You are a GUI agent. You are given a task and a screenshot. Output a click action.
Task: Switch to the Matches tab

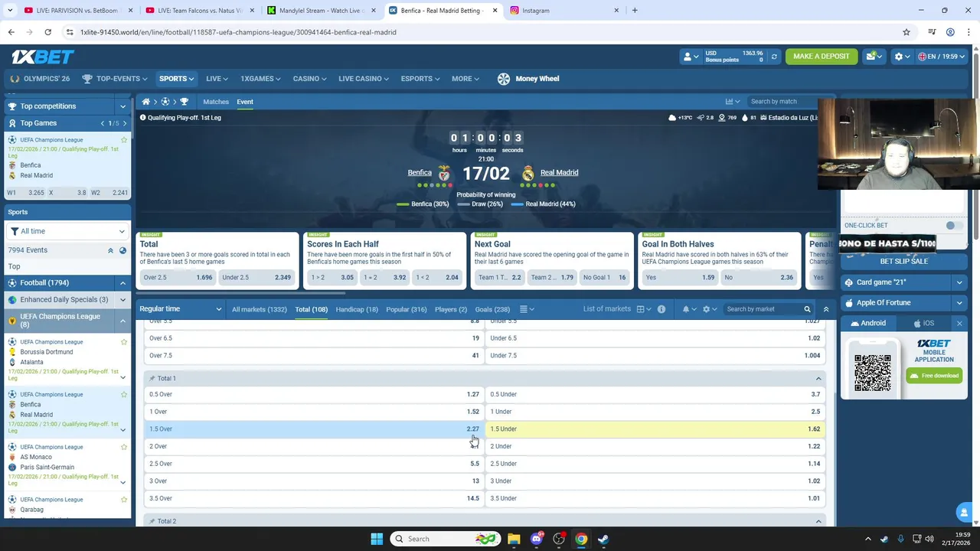click(216, 102)
